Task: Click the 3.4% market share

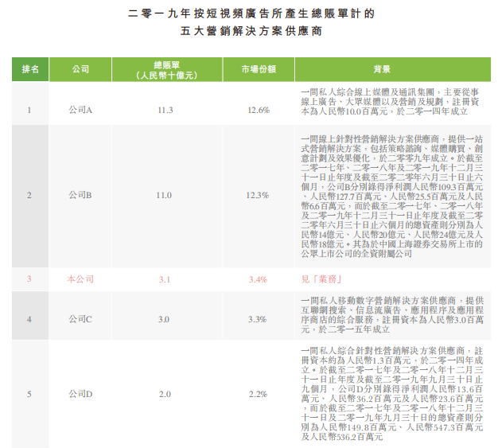Action: point(258,279)
